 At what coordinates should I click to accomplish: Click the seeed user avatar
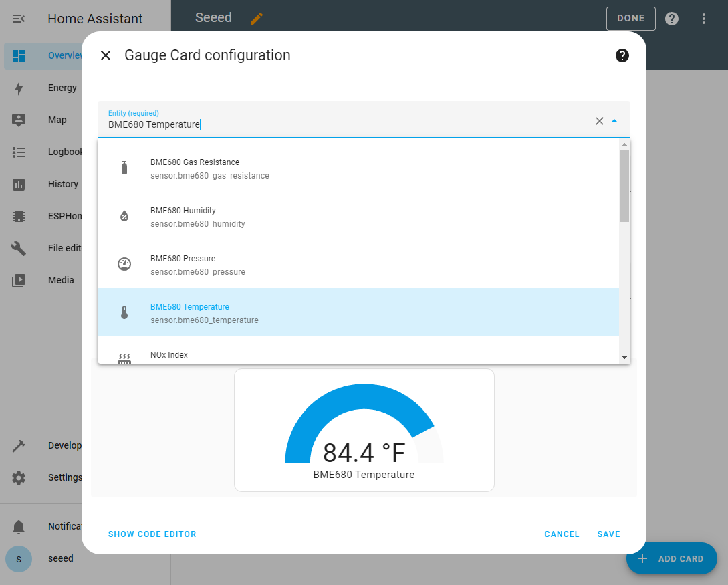point(19,558)
